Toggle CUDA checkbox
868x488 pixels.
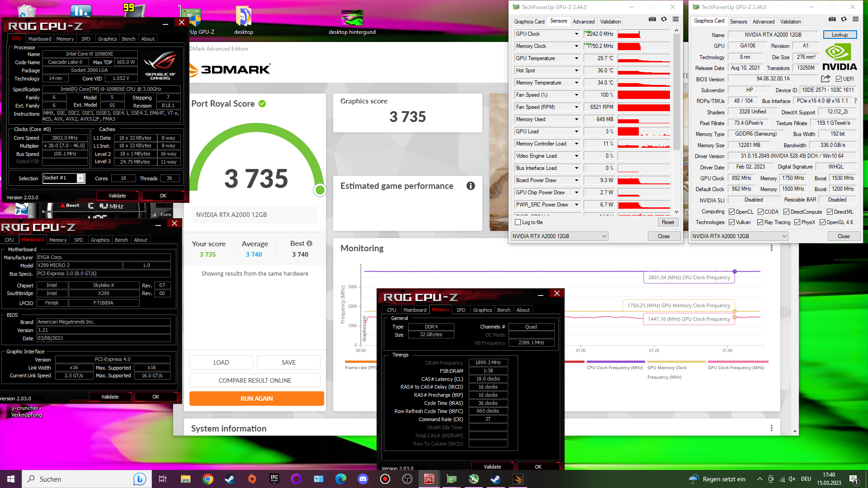pyautogui.click(x=760, y=211)
